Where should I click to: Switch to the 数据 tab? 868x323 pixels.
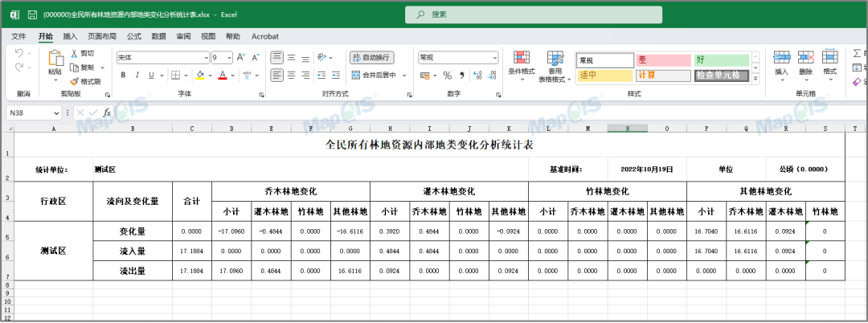pos(159,36)
